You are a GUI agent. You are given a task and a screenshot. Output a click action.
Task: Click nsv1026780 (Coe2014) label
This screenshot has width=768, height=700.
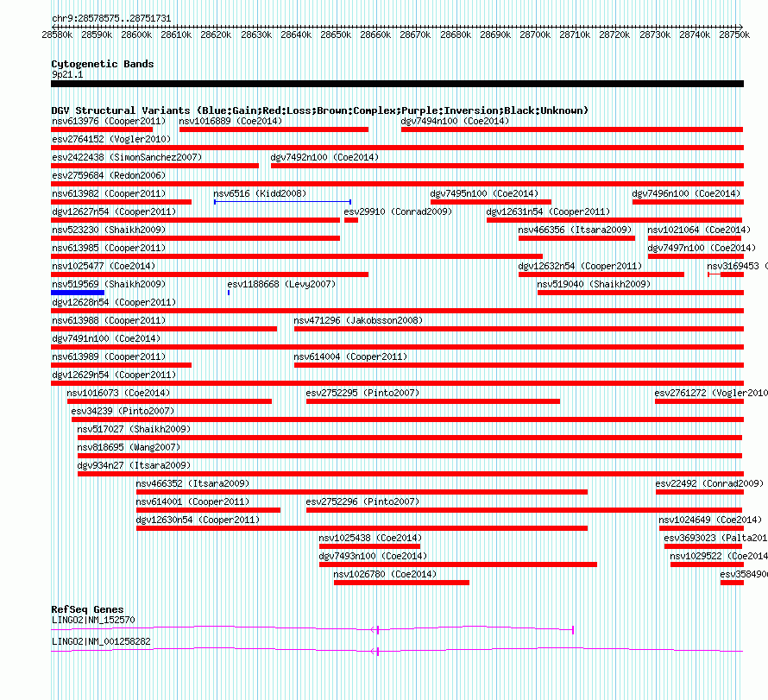[x=385, y=574]
